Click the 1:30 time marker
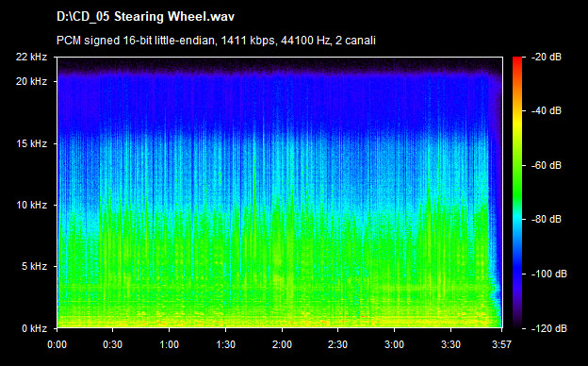Screen dimensions: 588x366 pos(226,344)
